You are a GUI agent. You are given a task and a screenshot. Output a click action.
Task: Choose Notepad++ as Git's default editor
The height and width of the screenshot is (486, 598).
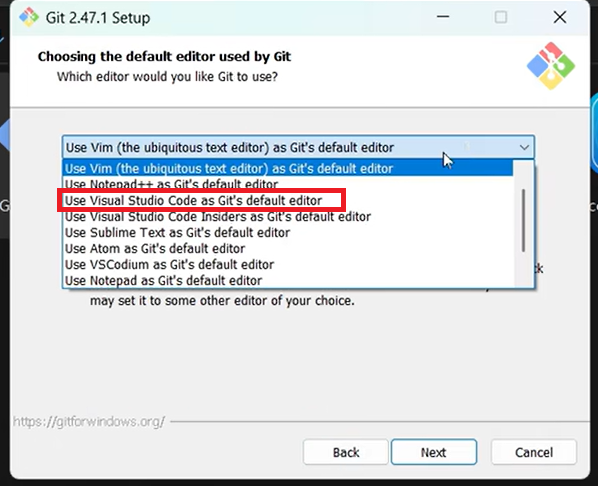288,184
